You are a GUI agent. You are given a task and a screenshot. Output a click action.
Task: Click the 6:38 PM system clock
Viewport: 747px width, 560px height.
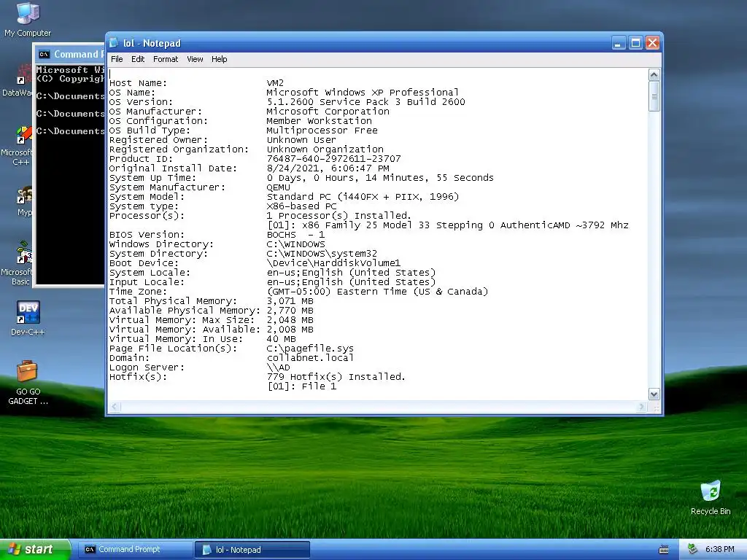(x=719, y=550)
